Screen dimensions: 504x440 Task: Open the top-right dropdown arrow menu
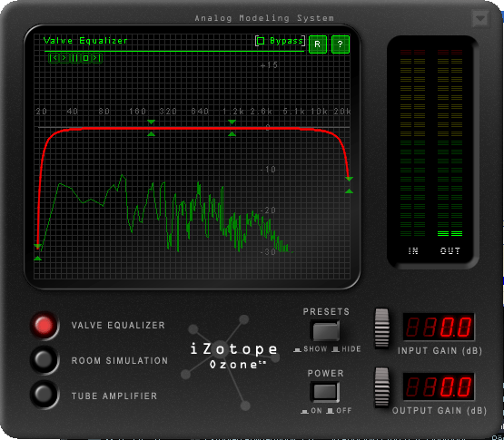click(480, 19)
